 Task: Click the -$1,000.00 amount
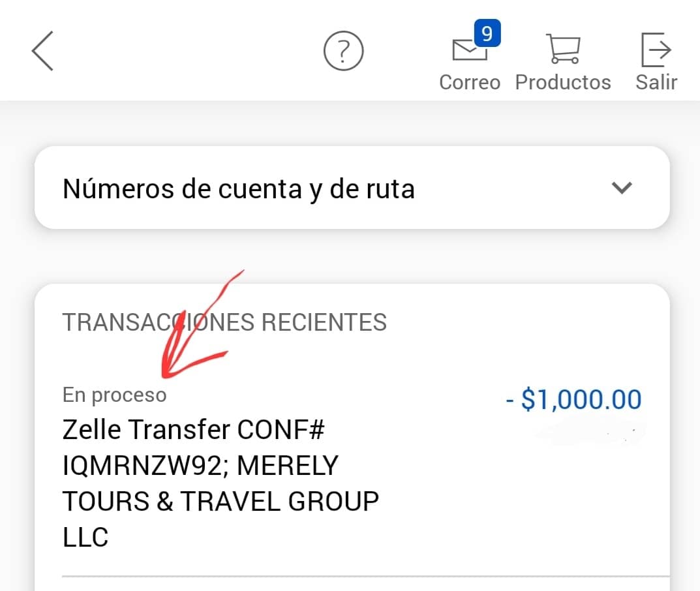(573, 399)
